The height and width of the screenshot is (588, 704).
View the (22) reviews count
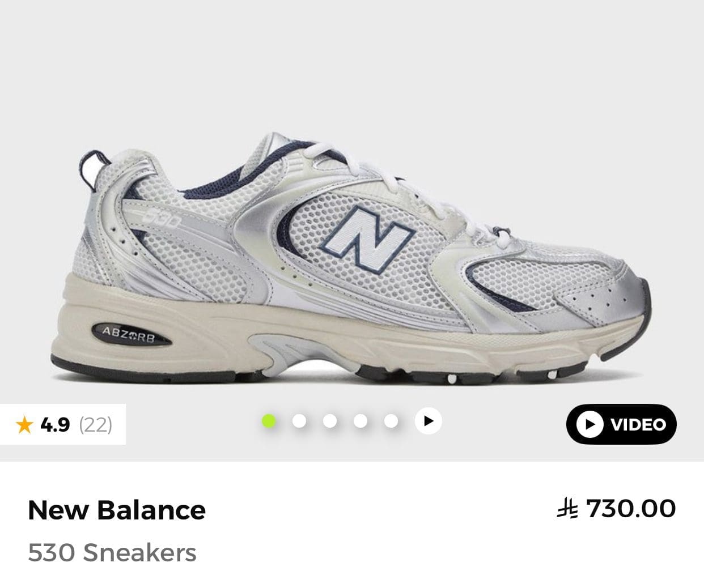96,424
